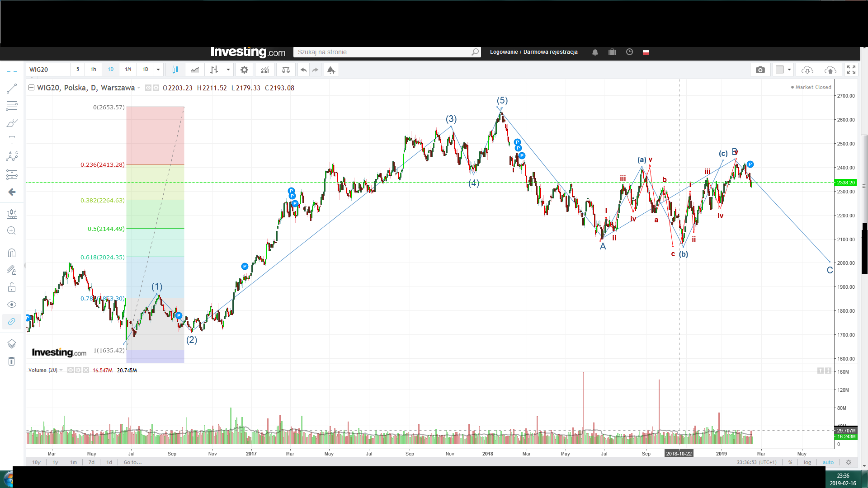Toggle the log scale option
This screenshot has width=868, height=488.
point(807,462)
